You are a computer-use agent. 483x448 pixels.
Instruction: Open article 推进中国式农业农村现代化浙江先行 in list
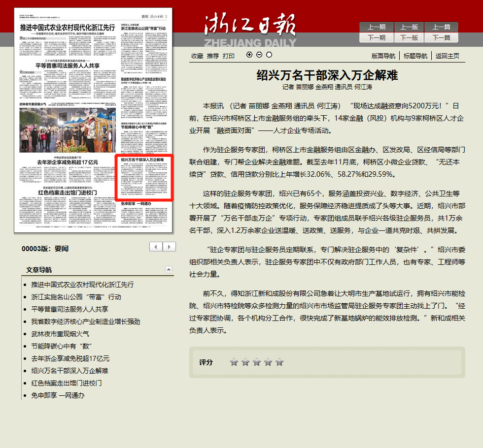[x=83, y=285]
